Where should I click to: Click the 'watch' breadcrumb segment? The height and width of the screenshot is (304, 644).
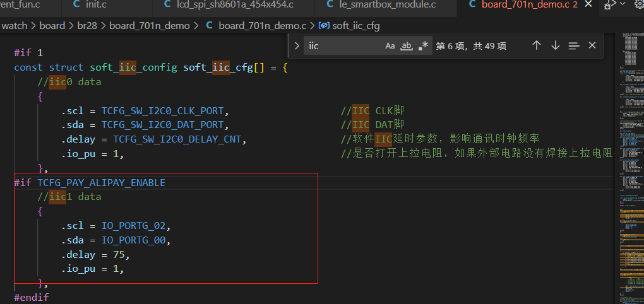click(15, 26)
